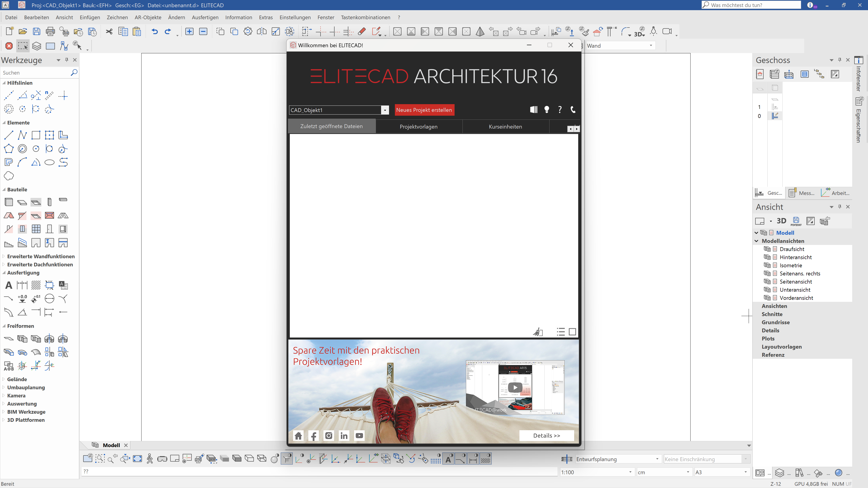Click the red cancel X icon
This screenshot has height=488, width=868.
click(9, 46)
